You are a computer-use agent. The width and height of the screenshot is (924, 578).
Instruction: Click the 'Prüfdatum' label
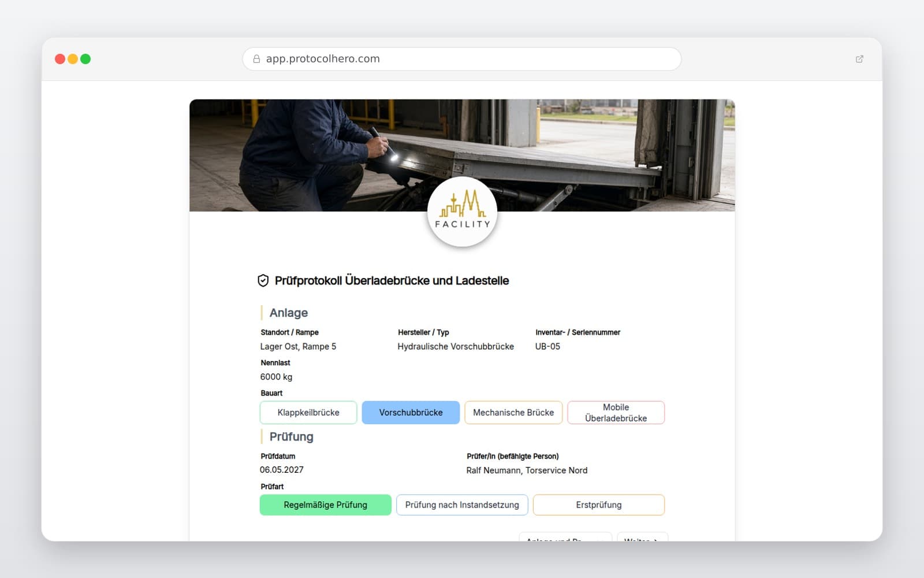(x=278, y=456)
